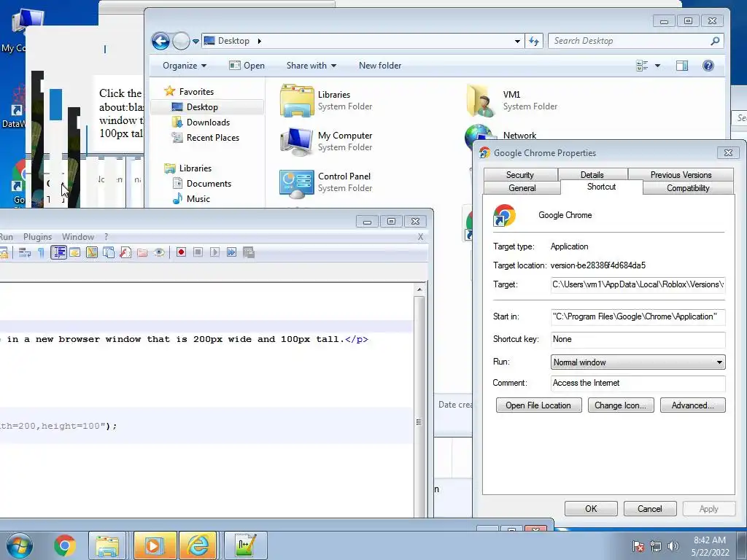This screenshot has width=747, height=560.
Task: Click the search magnifier icon
Action: click(715, 41)
